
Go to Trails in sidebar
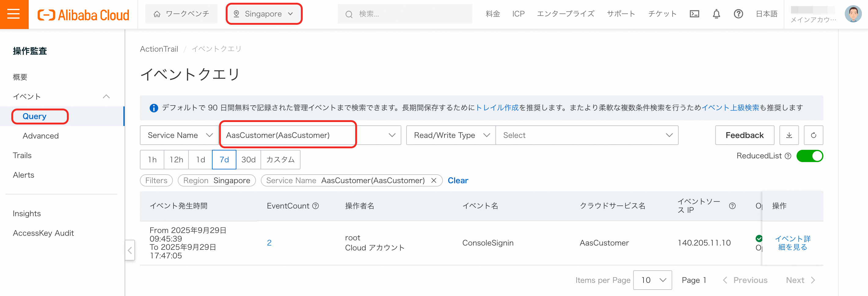(22, 155)
